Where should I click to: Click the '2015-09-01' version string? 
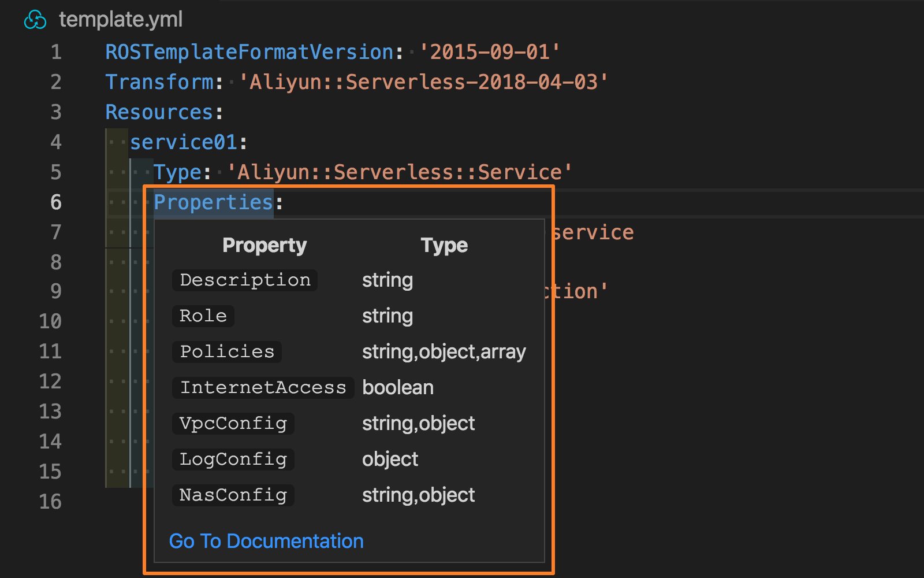click(489, 52)
